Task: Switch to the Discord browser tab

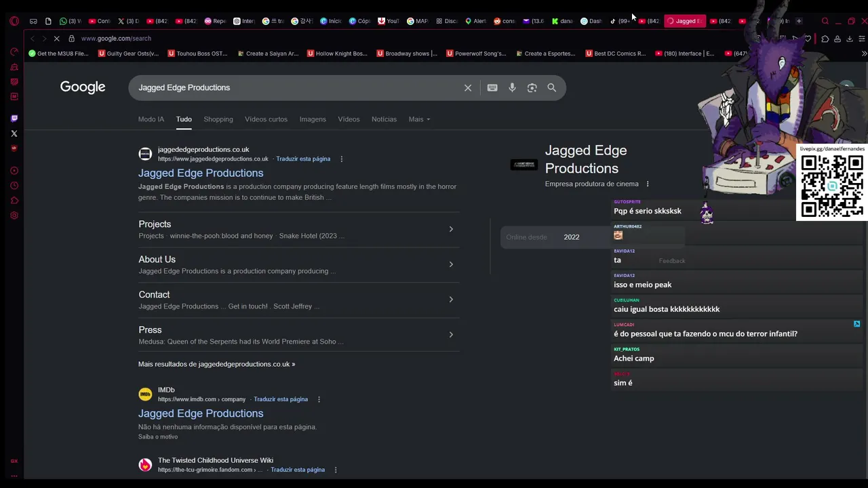Action: click(446, 21)
